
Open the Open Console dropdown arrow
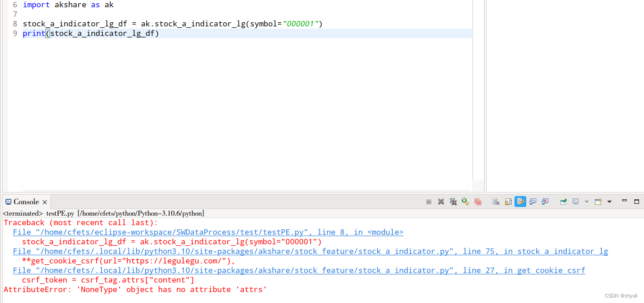609,202
